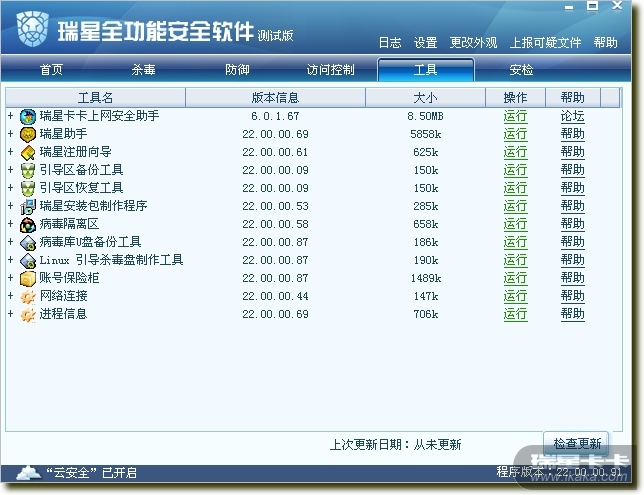Select the 工具 tab
The image size is (644, 495).
[x=426, y=69]
